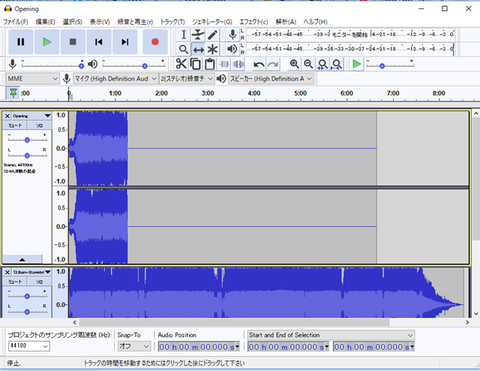Screen dimensions: 480x371
Task: Fit entire project in window
Action: [x=337, y=64]
